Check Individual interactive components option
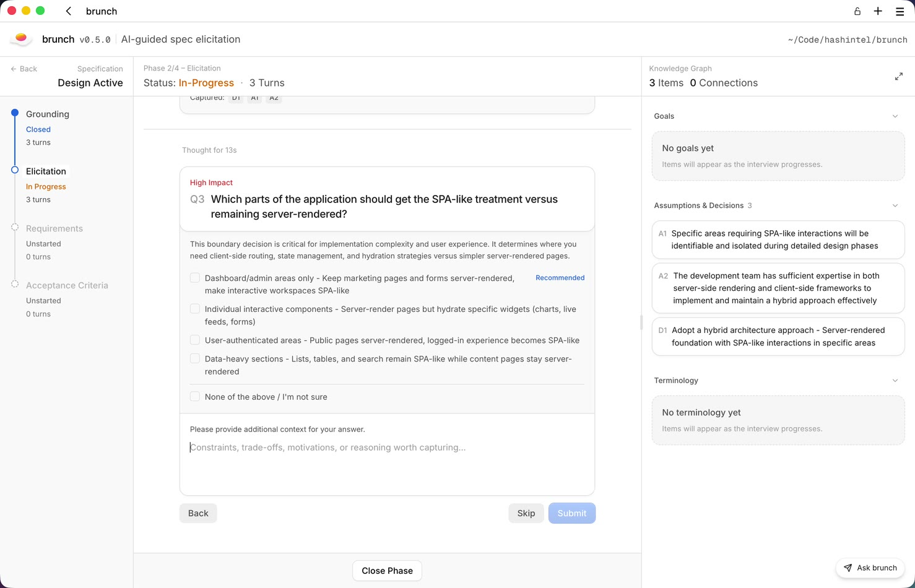 pyautogui.click(x=195, y=309)
